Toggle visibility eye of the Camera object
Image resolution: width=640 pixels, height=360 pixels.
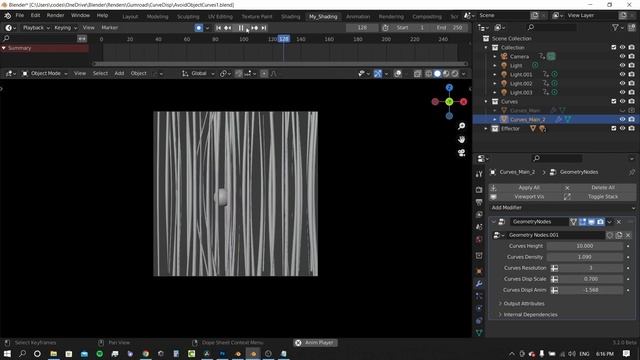tap(622, 56)
